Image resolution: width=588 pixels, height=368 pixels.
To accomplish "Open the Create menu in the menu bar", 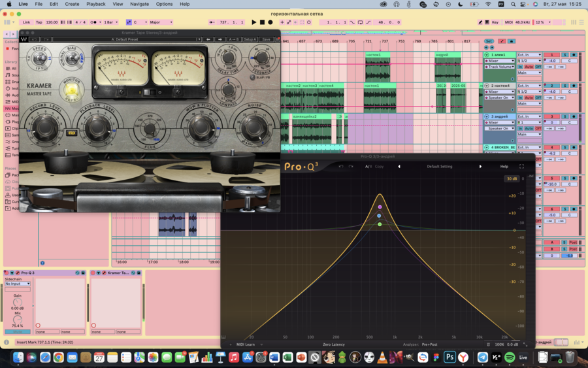I will click(72, 4).
